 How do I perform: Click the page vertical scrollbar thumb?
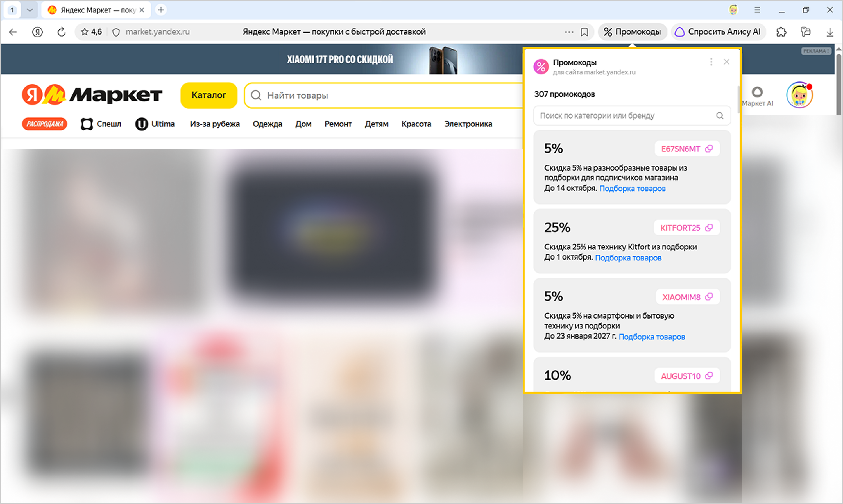(x=838, y=84)
